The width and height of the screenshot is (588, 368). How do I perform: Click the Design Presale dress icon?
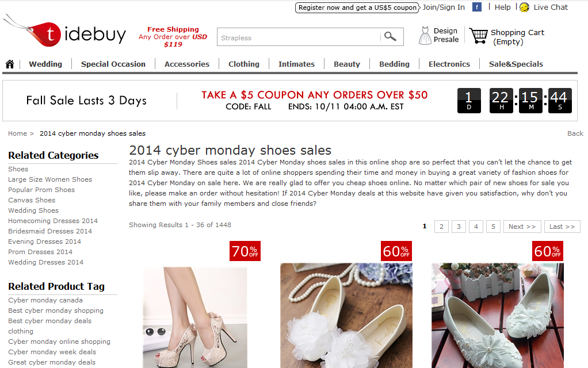point(425,36)
